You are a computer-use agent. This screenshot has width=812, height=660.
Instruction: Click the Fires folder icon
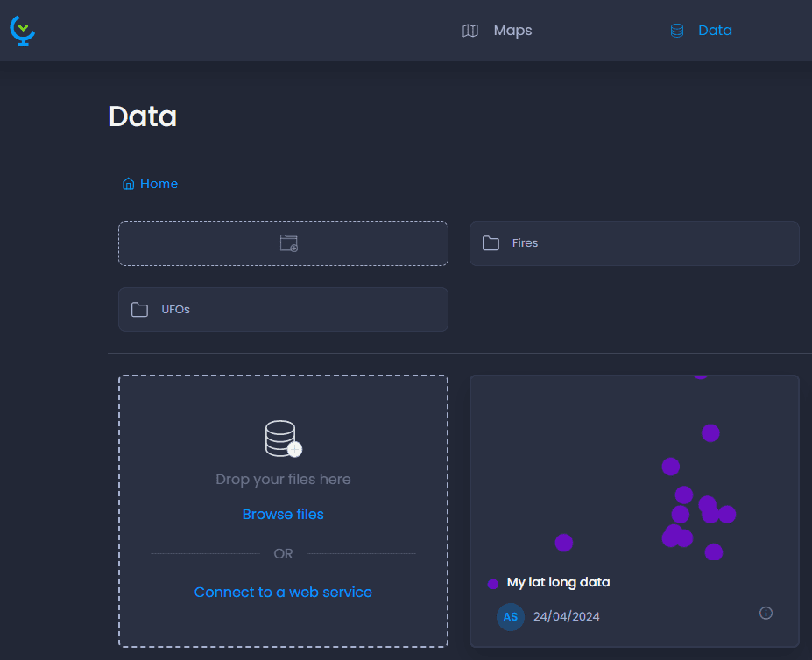491,243
